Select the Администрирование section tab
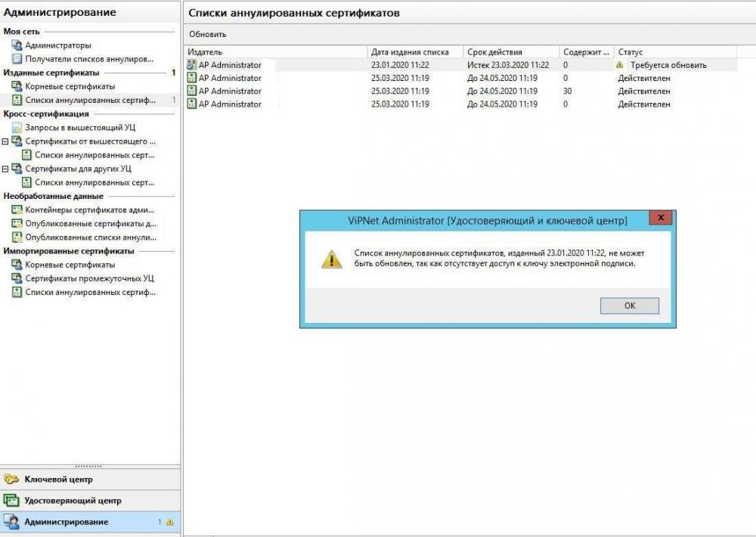The width and height of the screenshot is (756, 537). 90,522
